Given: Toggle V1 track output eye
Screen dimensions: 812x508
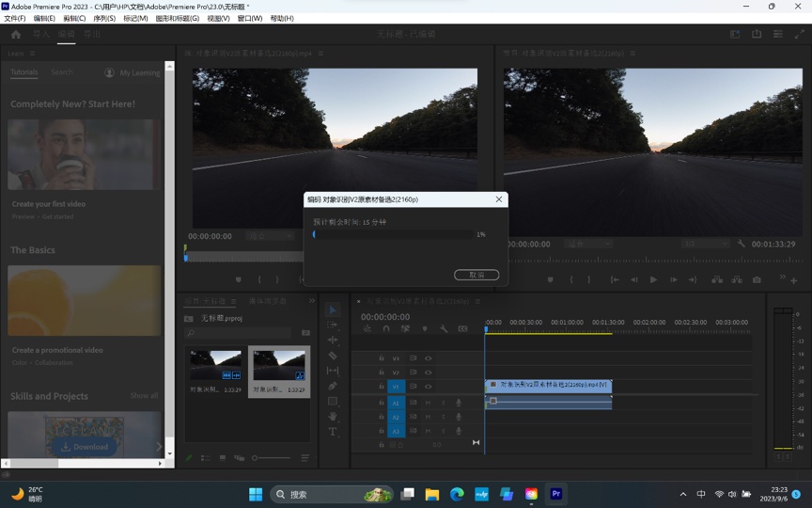Looking at the screenshot, I should point(429,387).
